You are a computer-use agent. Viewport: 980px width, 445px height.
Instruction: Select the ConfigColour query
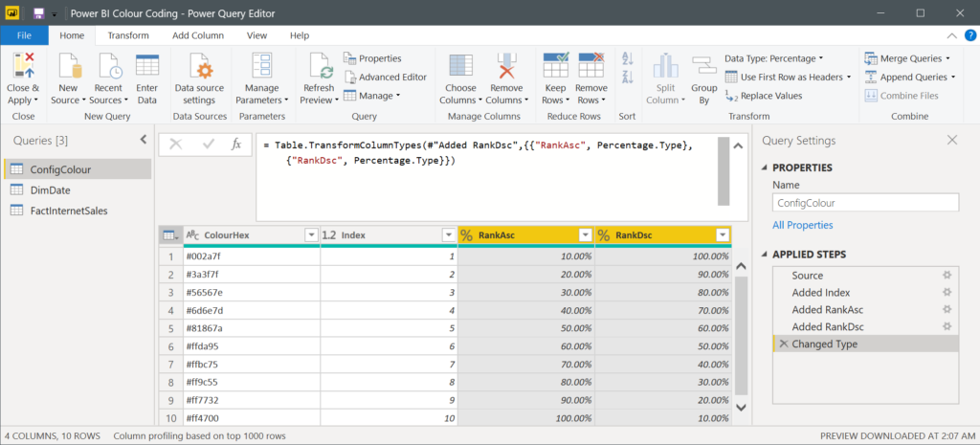pyautogui.click(x=78, y=169)
